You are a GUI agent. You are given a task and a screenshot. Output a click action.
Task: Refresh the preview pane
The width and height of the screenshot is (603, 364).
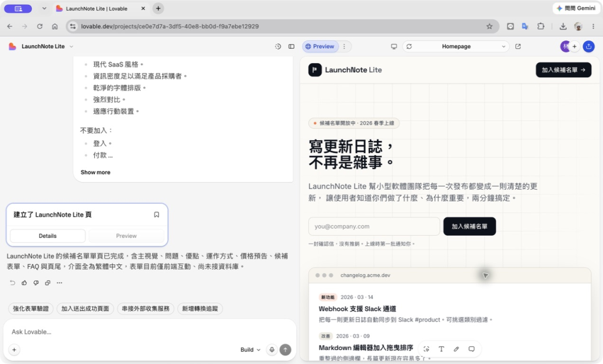click(x=409, y=46)
